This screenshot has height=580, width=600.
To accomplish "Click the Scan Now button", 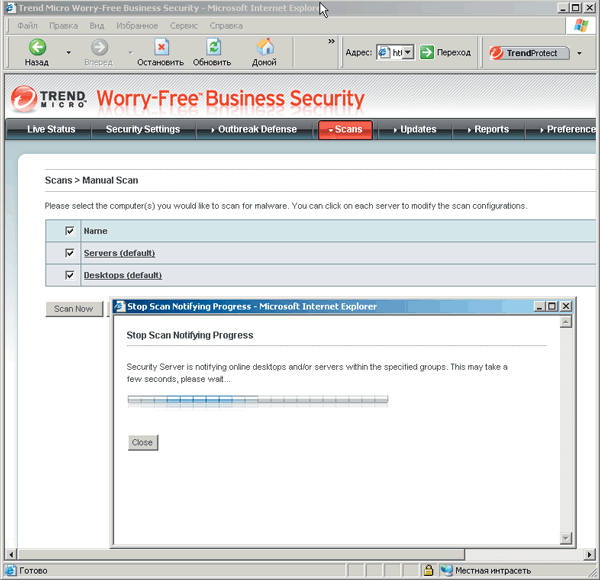I will (74, 309).
